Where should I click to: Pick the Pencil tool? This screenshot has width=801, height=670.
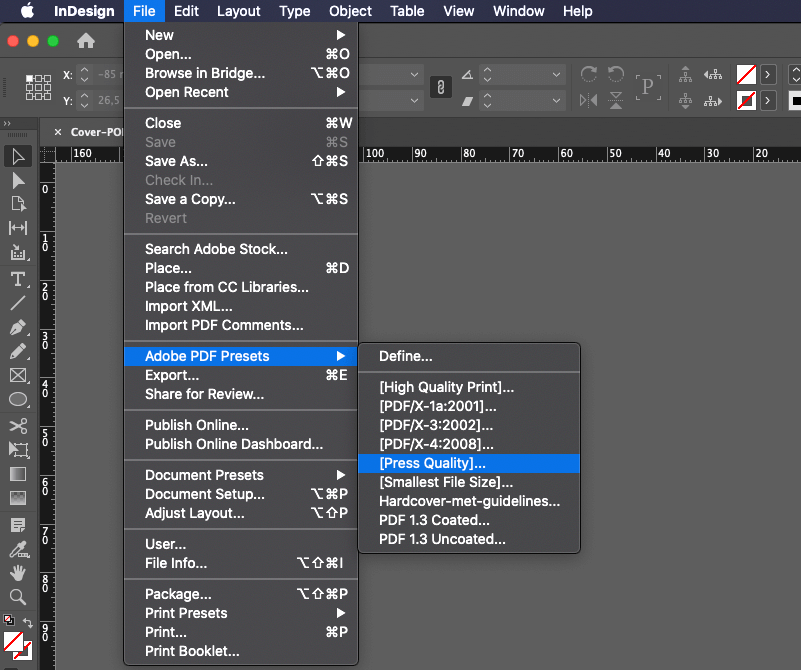point(18,351)
